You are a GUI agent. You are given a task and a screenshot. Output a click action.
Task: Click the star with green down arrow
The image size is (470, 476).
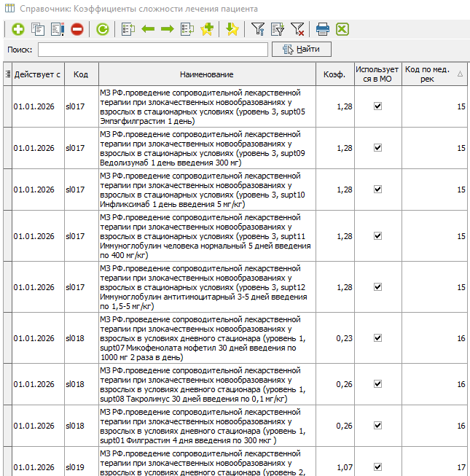(x=232, y=29)
